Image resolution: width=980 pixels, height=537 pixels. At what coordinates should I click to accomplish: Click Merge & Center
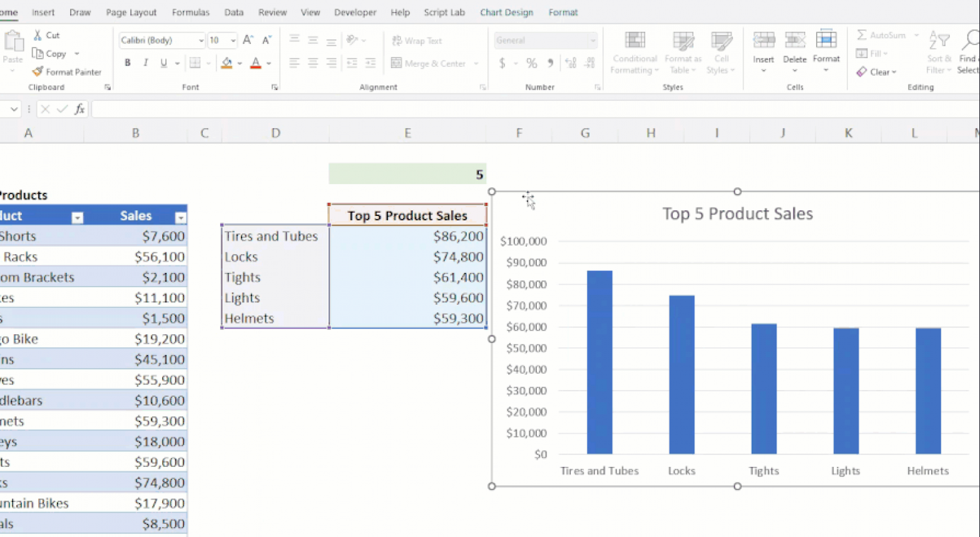[428, 63]
